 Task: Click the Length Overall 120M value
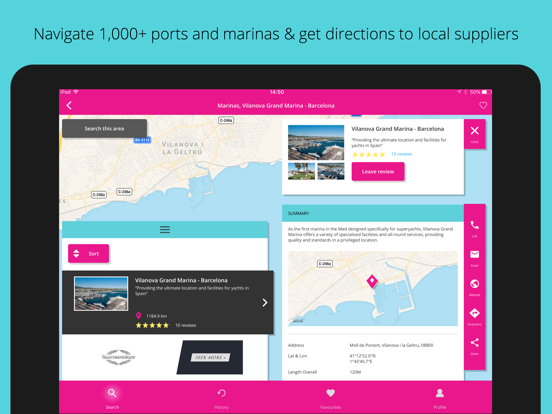355,372
